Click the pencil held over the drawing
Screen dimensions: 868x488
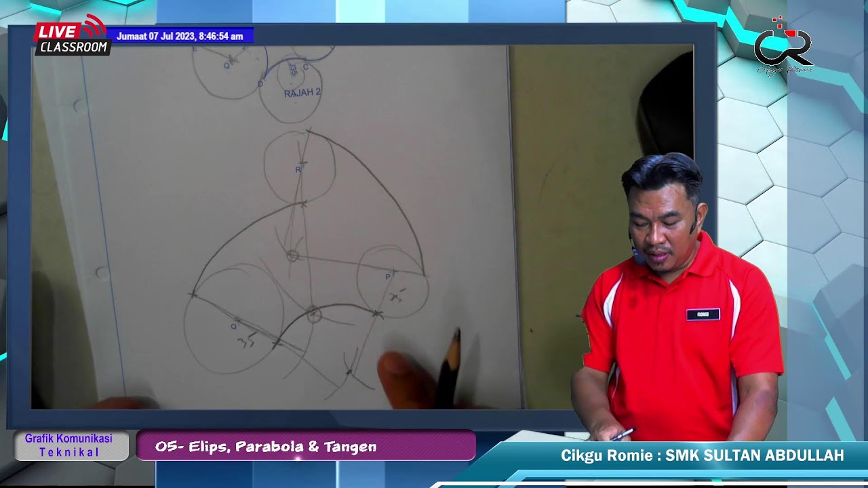click(448, 367)
